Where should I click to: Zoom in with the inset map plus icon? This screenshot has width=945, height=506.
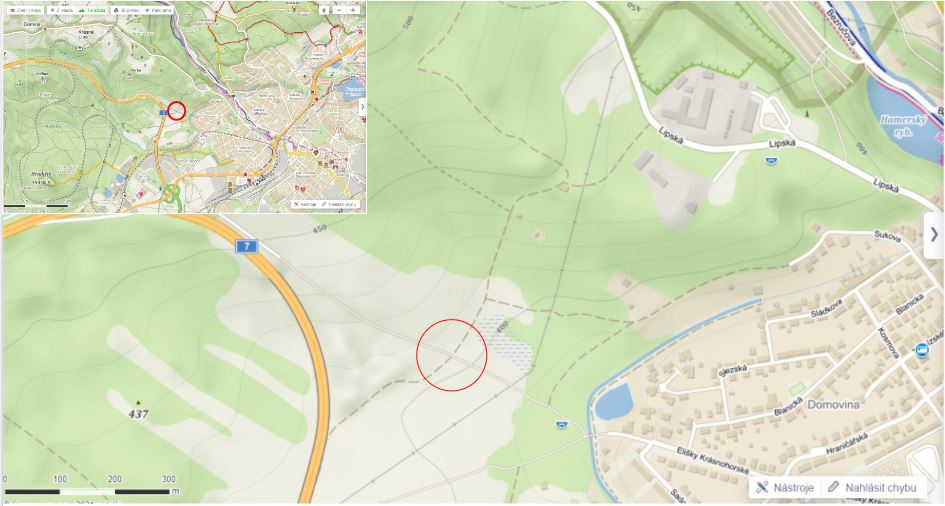pos(353,10)
